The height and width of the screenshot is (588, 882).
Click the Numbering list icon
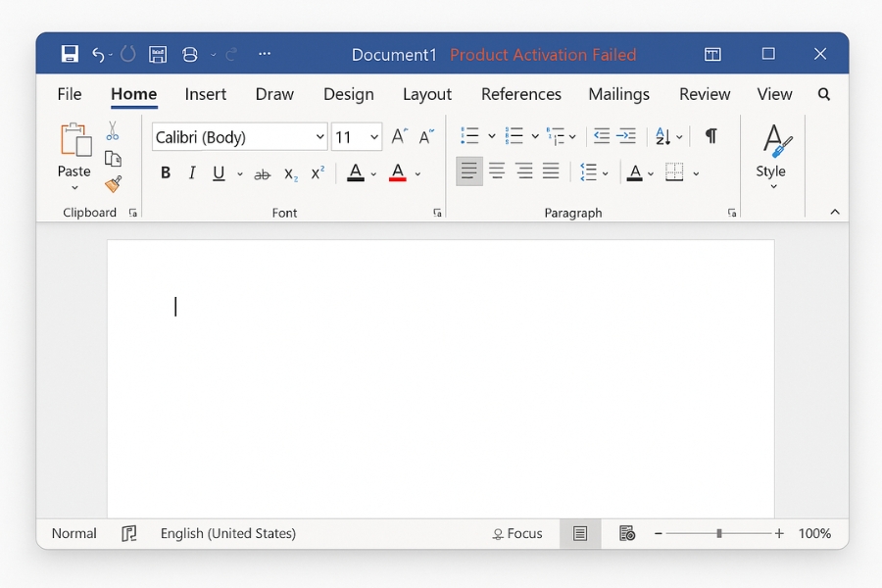click(514, 136)
